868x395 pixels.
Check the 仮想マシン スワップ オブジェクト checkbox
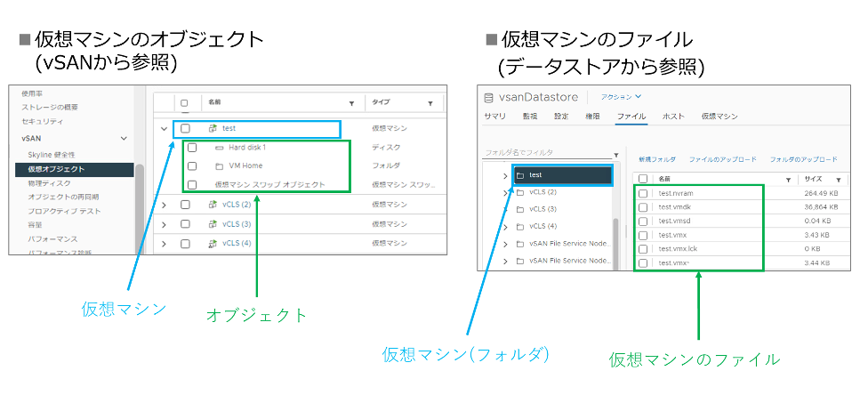click(191, 184)
